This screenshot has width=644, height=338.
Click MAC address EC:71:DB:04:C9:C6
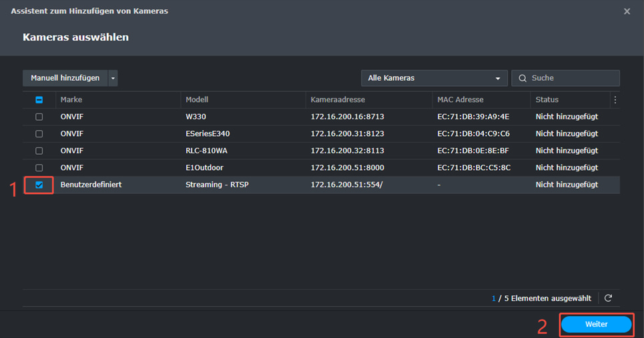[474, 134]
